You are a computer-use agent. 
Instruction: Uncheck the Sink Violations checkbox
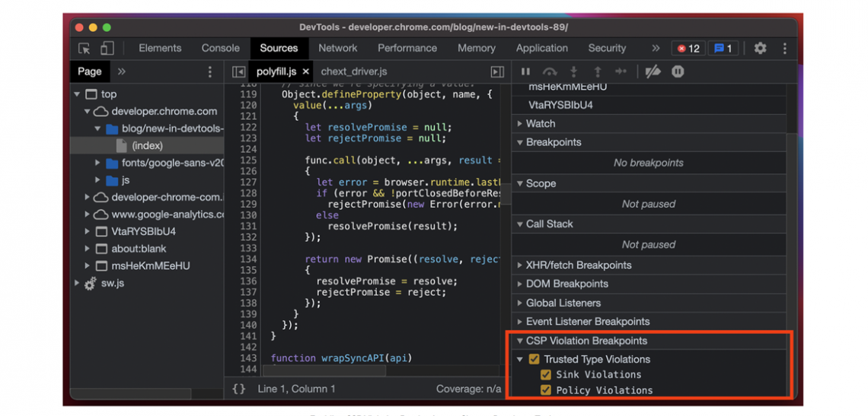[546, 375]
